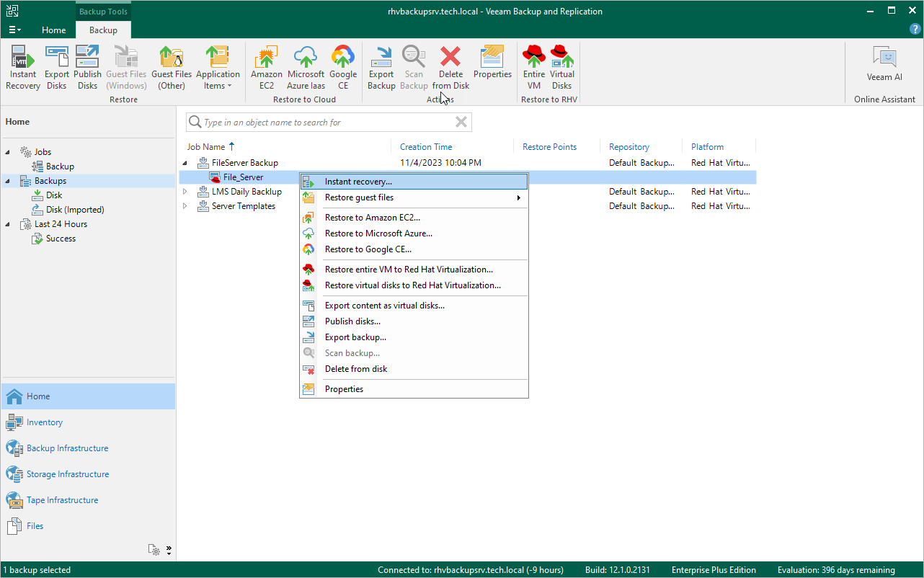Click Evaluation days remaining in status bar
Screen dimensions: 924x578
[836, 570]
